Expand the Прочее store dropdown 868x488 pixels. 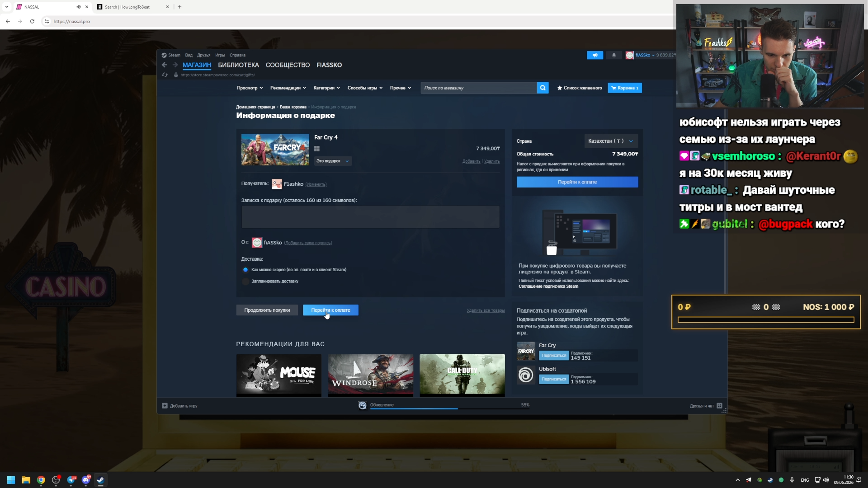click(401, 88)
